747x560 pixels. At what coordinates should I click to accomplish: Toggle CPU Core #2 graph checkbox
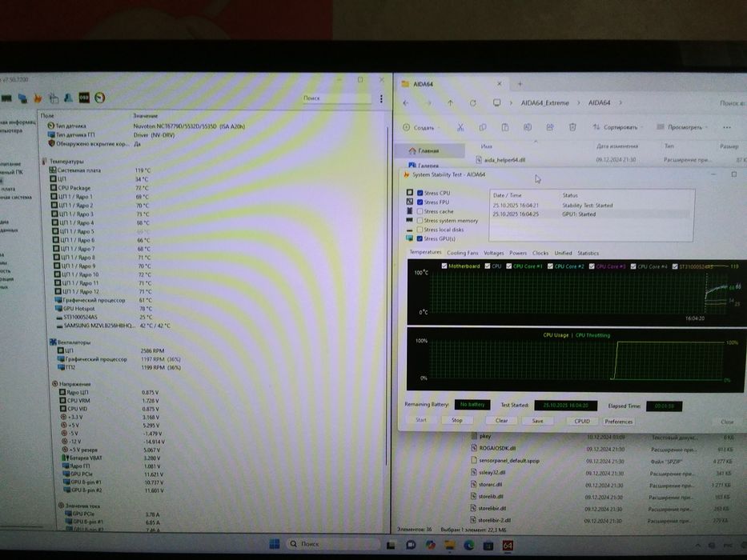(550, 266)
